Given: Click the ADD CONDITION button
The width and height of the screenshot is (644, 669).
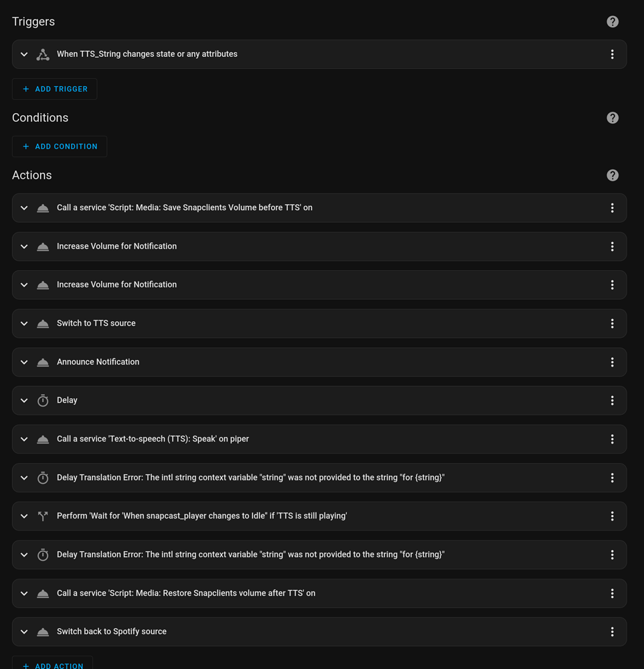Looking at the screenshot, I should coord(59,146).
